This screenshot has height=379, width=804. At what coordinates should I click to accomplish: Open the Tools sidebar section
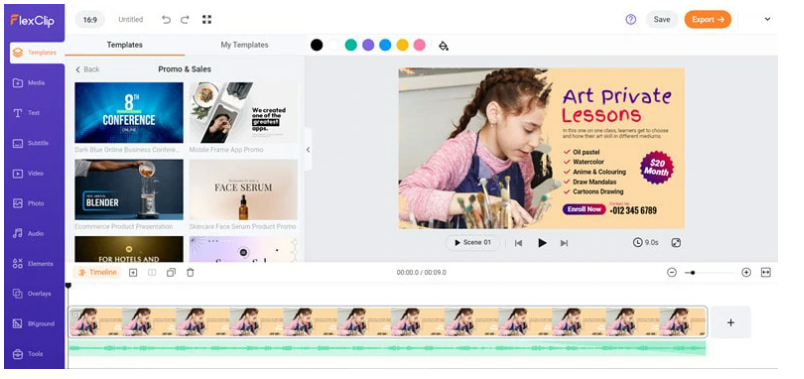click(29, 354)
